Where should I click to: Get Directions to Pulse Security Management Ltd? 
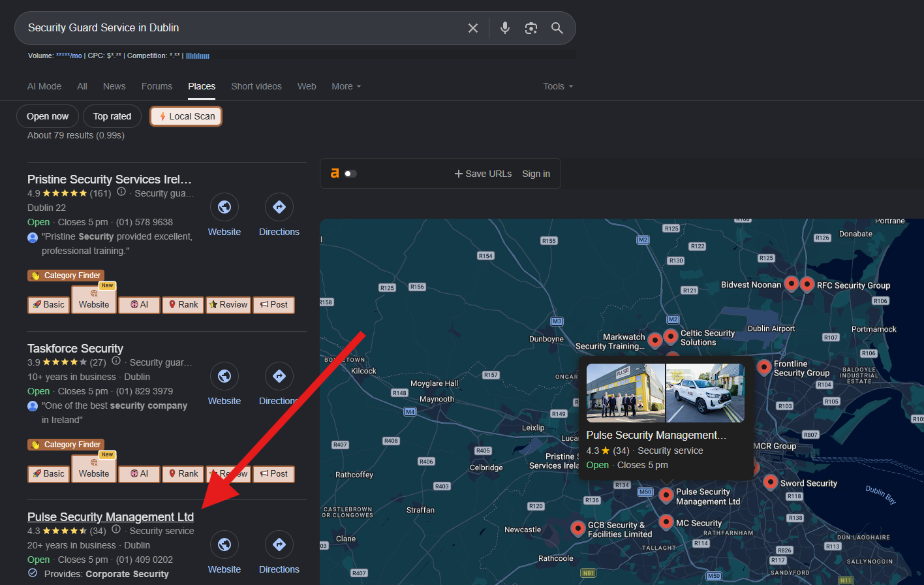[x=279, y=545]
